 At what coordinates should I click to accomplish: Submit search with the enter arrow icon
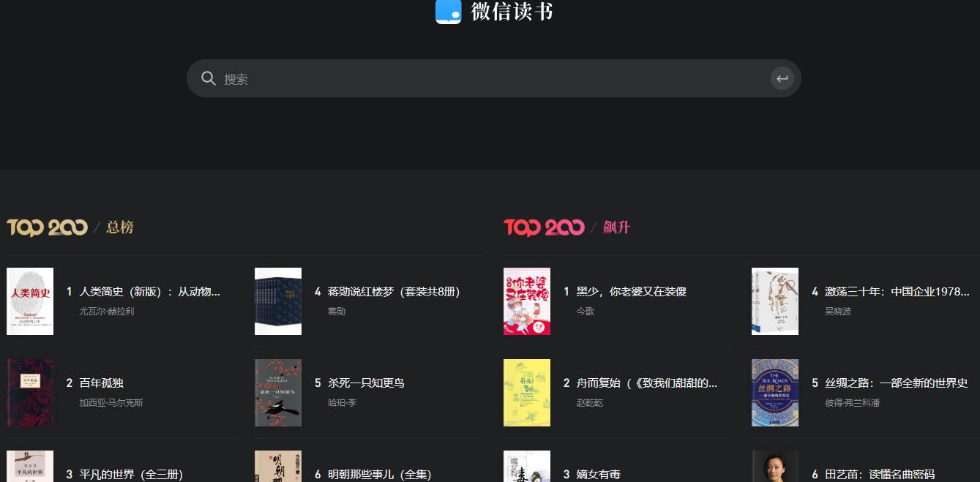pos(782,78)
